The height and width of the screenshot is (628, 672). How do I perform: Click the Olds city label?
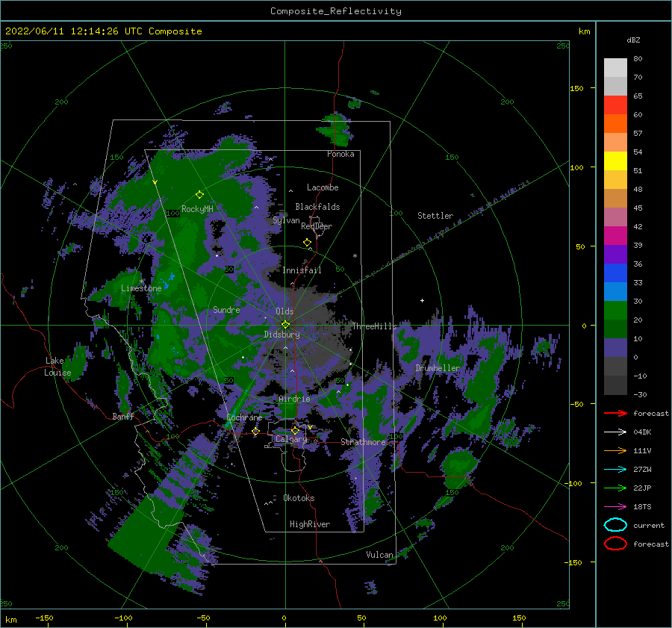click(284, 311)
